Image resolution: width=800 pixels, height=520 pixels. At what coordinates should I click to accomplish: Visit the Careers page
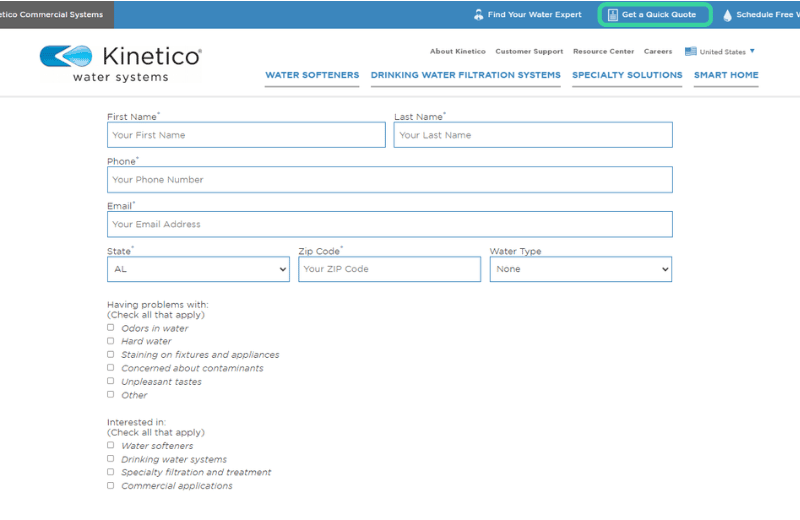(658, 52)
